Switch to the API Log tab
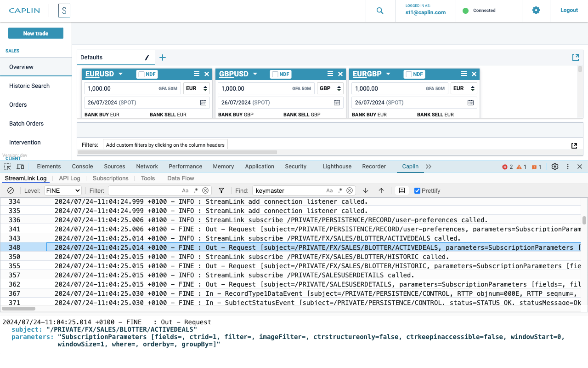 [x=69, y=178]
